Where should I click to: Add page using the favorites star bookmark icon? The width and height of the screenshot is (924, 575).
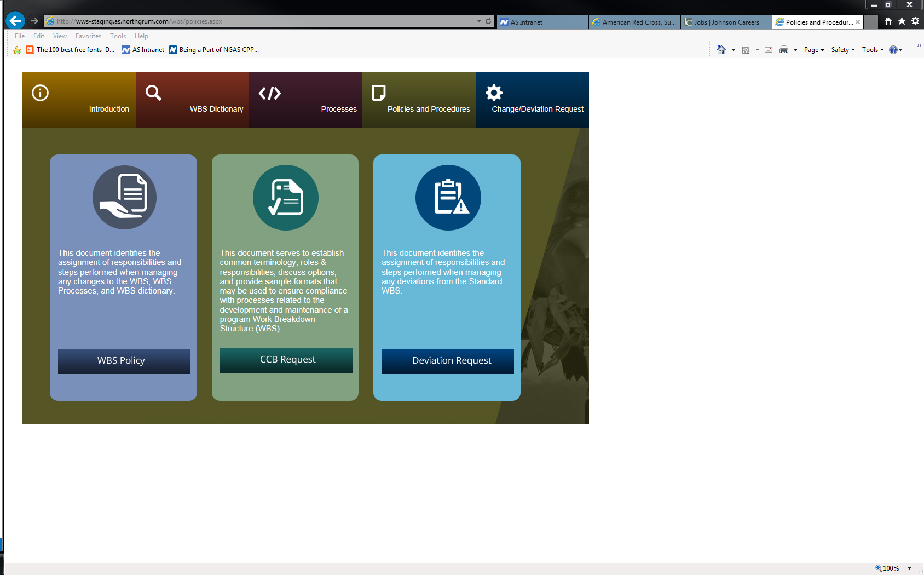pos(17,50)
